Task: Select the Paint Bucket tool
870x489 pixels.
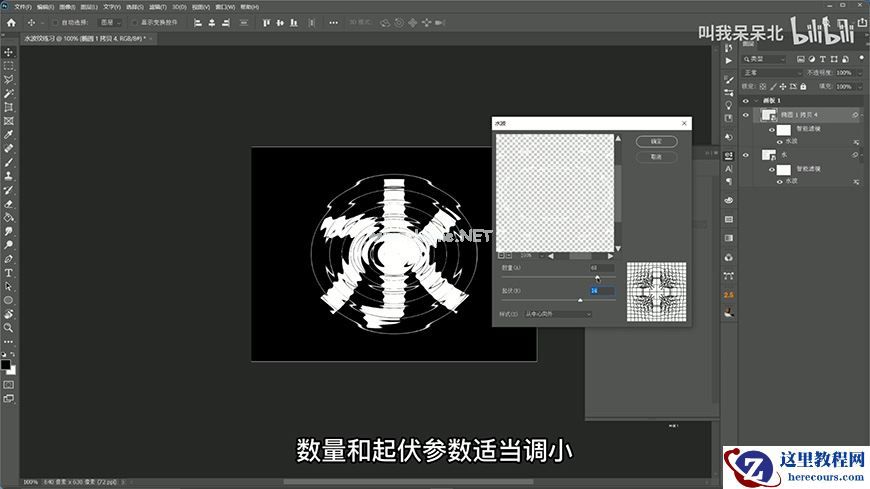Action: [8, 218]
